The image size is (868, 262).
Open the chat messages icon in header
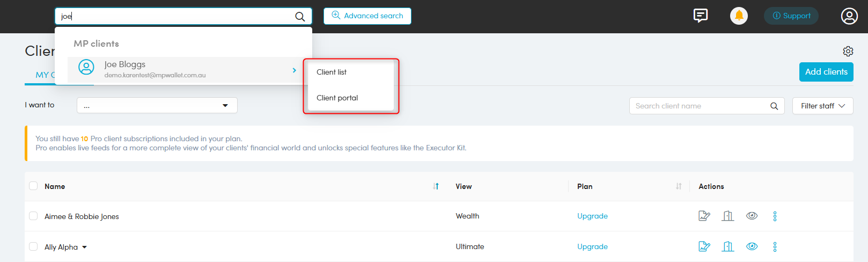pos(700,16)
